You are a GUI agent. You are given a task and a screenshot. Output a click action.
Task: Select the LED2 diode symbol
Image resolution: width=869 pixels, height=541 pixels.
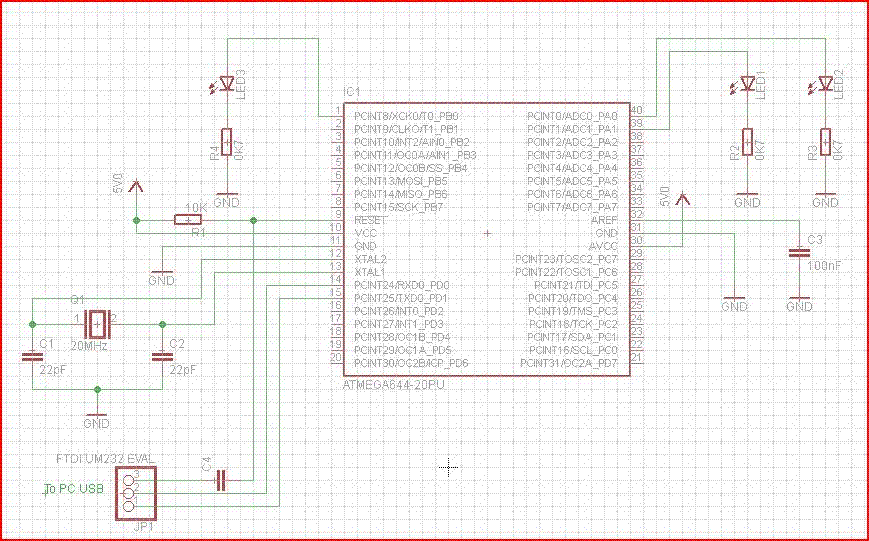point(826,84)
